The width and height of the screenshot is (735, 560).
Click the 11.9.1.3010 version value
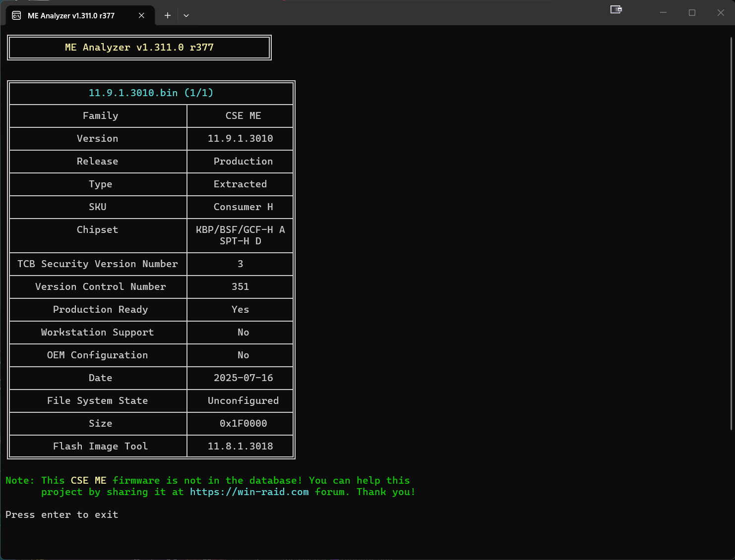click(x=240, y=139)
